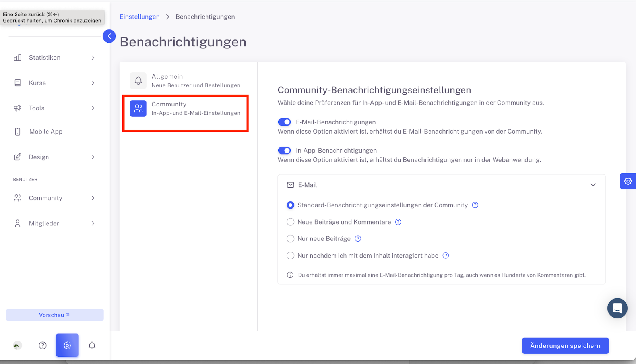Expand Statistiken menu chevron
Image resolution: width=636 pixels, height=364 pixels.
[x=93, y=58]
